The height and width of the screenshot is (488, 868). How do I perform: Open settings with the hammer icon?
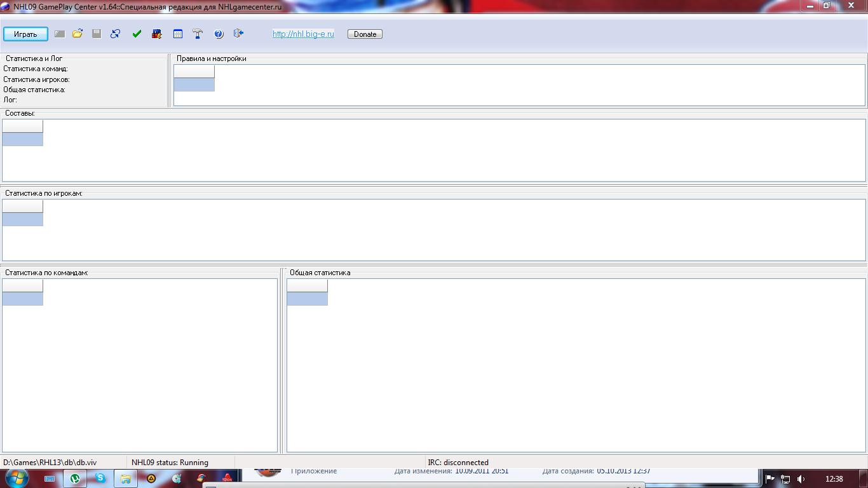(198, 34)
